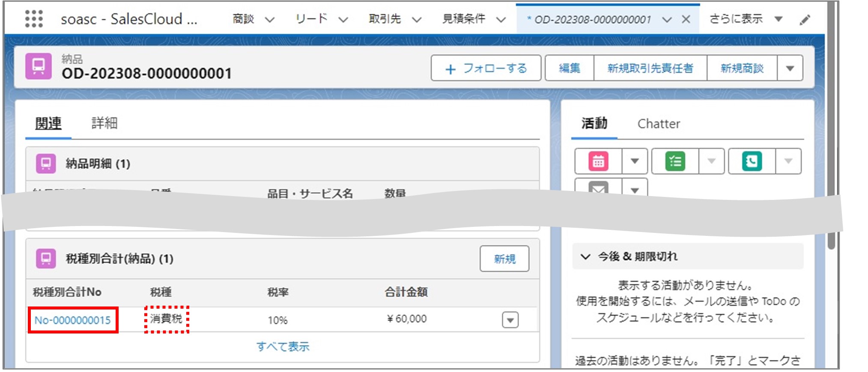Click the soasc - SalesCloud app name
The image size is (868, 372).
[x=129, y=19]
